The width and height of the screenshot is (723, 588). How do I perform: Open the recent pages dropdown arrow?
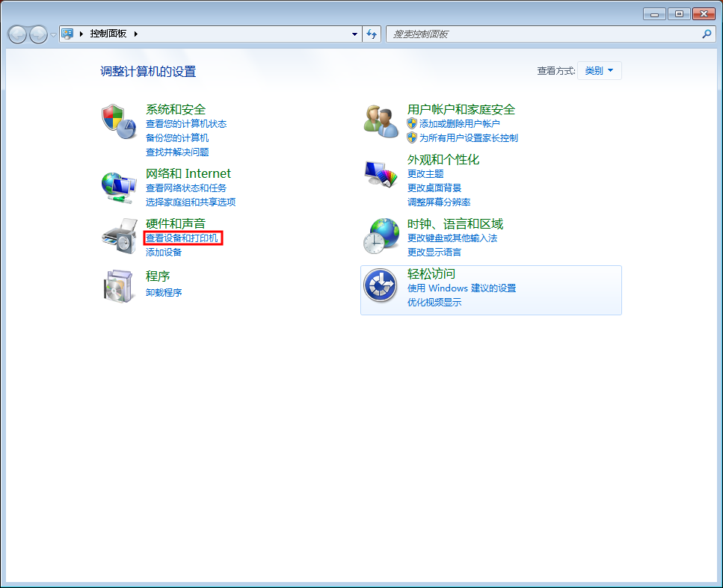tap(53, 34)
